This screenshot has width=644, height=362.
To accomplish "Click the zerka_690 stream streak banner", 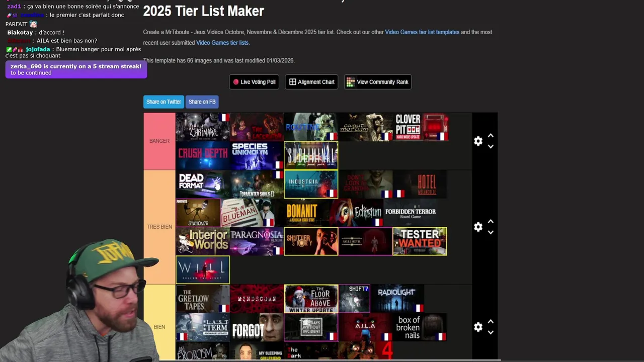I will click(x=76, y=69).
